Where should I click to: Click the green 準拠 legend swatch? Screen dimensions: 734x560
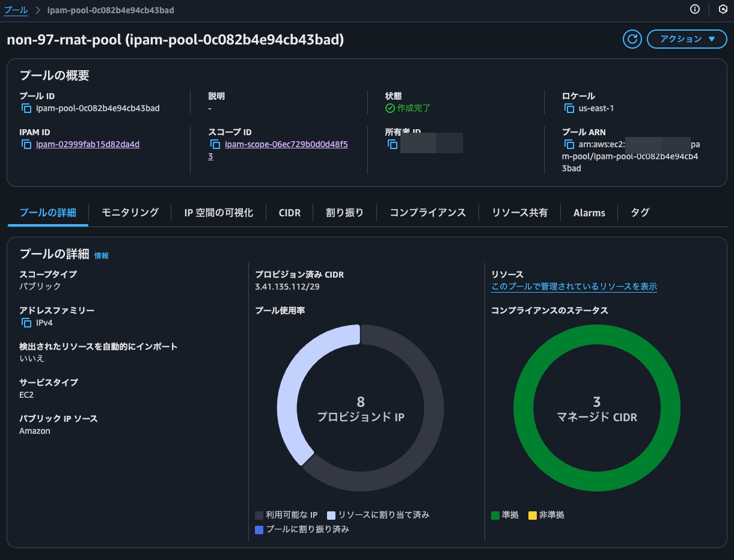point(495,514)
